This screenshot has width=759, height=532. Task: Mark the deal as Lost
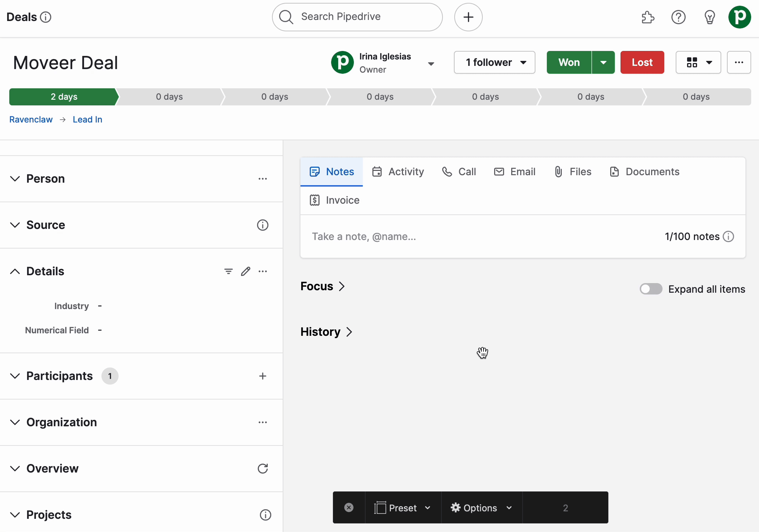[642, 62]
